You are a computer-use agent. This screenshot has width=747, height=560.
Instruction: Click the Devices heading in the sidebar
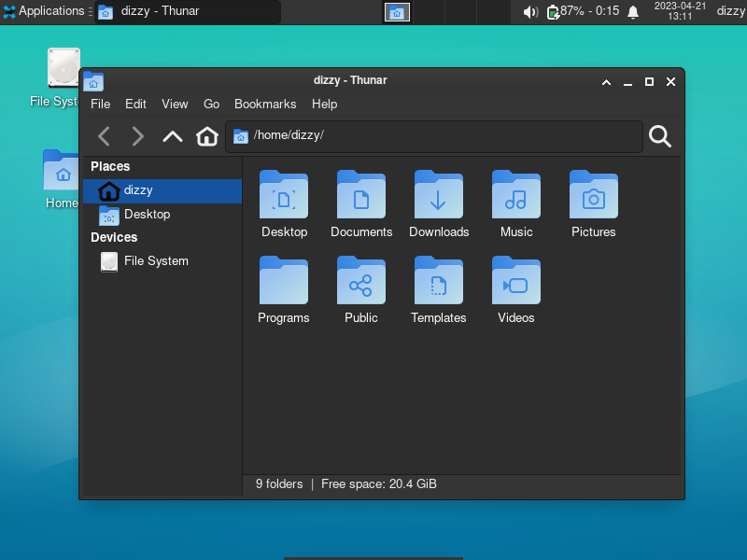pos(114,237)
